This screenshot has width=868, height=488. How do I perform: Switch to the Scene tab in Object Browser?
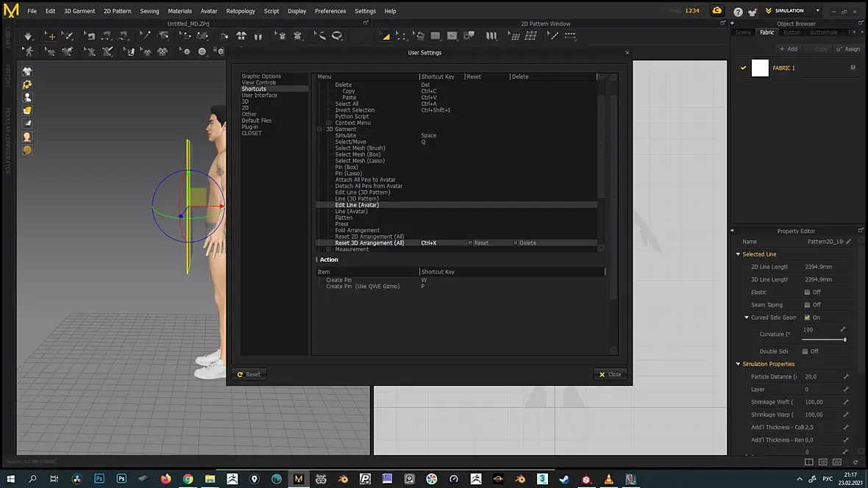(743, 32)
